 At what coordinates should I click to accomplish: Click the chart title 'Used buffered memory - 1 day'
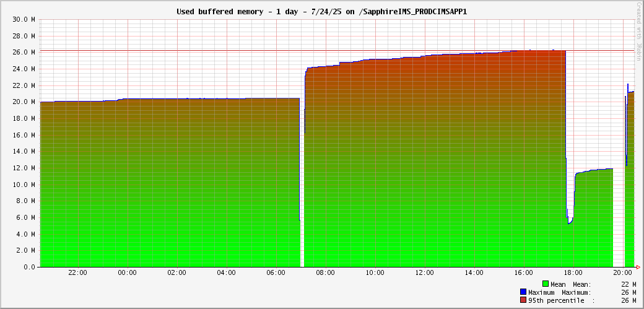321,12
